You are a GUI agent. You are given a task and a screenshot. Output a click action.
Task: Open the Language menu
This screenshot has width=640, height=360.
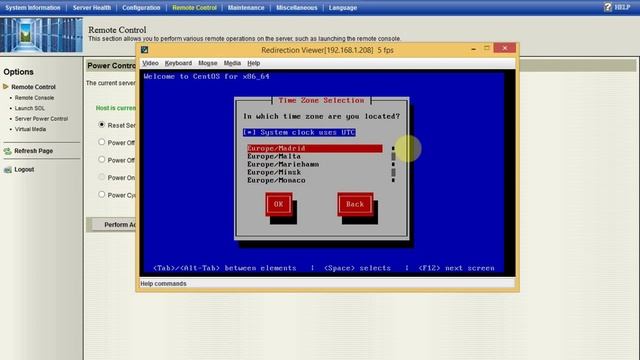[x=342, y=7]
